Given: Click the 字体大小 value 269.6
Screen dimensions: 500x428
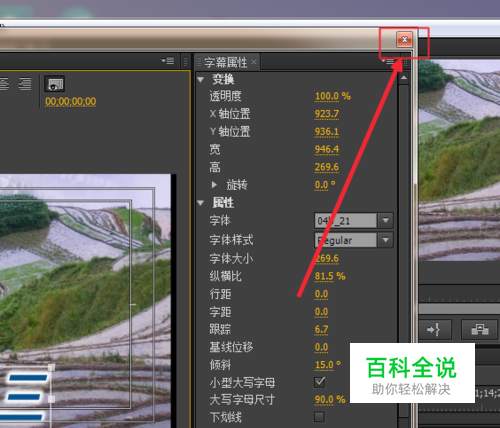Looking at the screenshot, I should [x=327, y=258].
